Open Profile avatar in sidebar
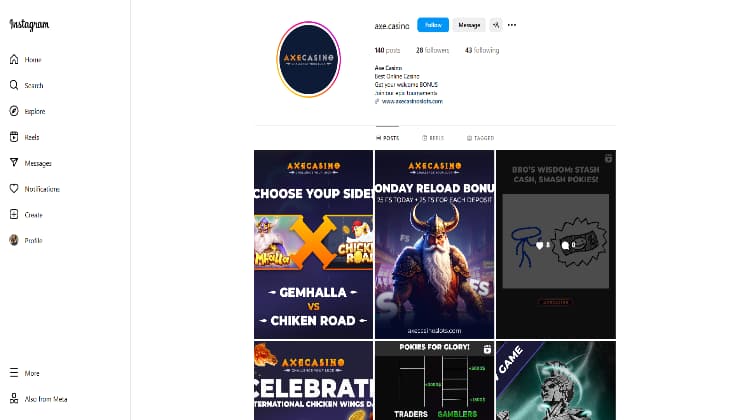This screenshot has width=740, height=420. pos(14,240)
